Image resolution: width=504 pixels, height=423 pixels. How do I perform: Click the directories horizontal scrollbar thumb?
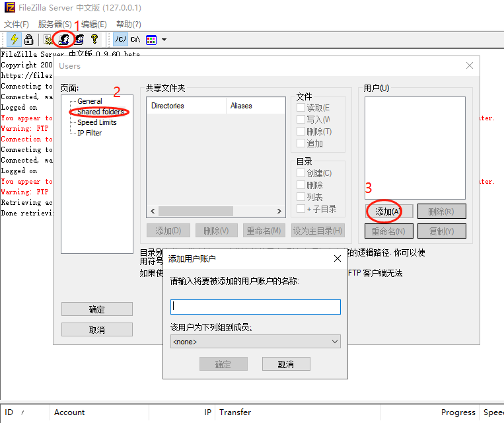click(196, 211)
